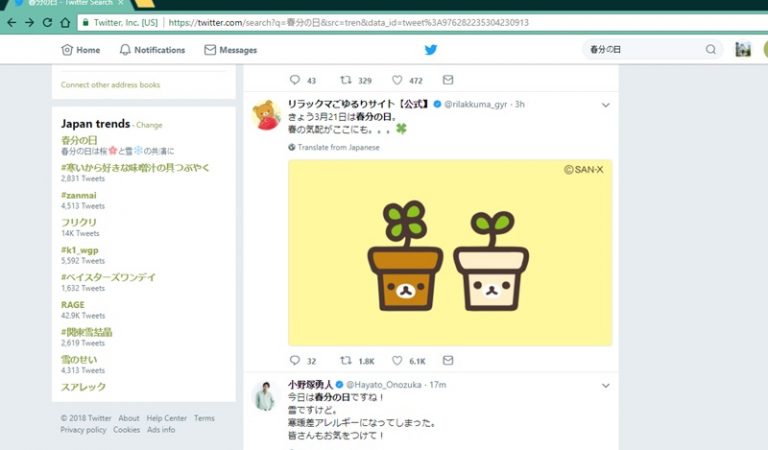
Task: Open the 雪のせい trend
Action: coord(79,359)
